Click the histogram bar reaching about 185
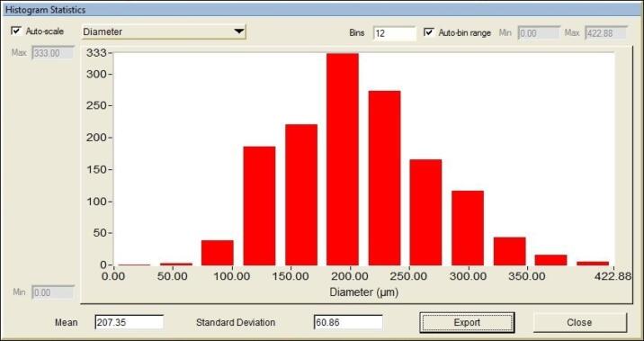 pyautogui.click(x=259, y=206)
